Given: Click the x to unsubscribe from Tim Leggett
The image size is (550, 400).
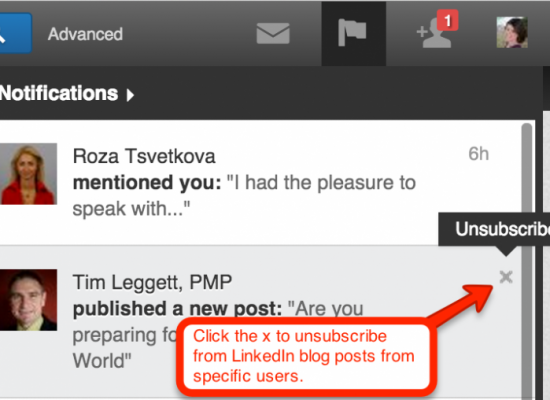Looking at the screenshot, I should pos(506,277).
